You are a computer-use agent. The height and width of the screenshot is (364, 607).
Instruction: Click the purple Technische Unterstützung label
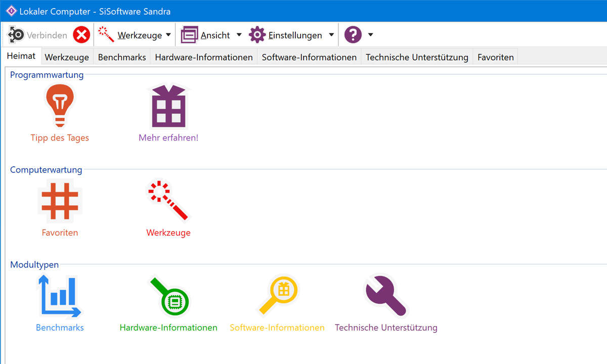(386, 328)
